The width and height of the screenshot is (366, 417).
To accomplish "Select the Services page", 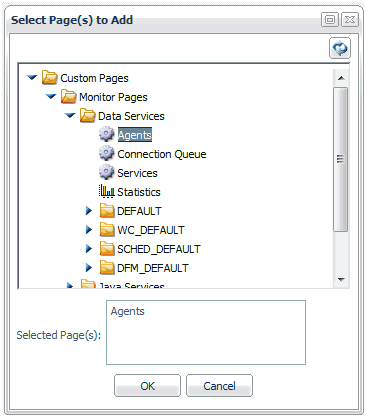I will point(137,173).
